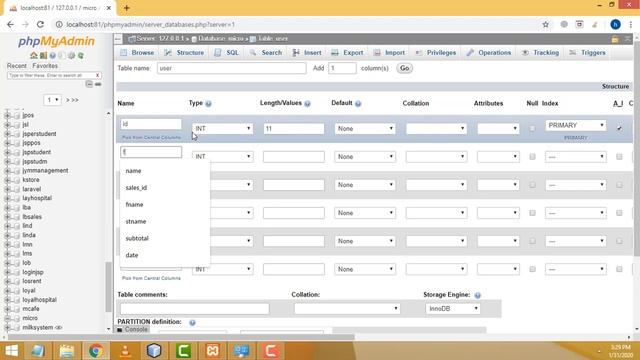Open green Camtasia icon on taskbar

click(x=183, y=351)
